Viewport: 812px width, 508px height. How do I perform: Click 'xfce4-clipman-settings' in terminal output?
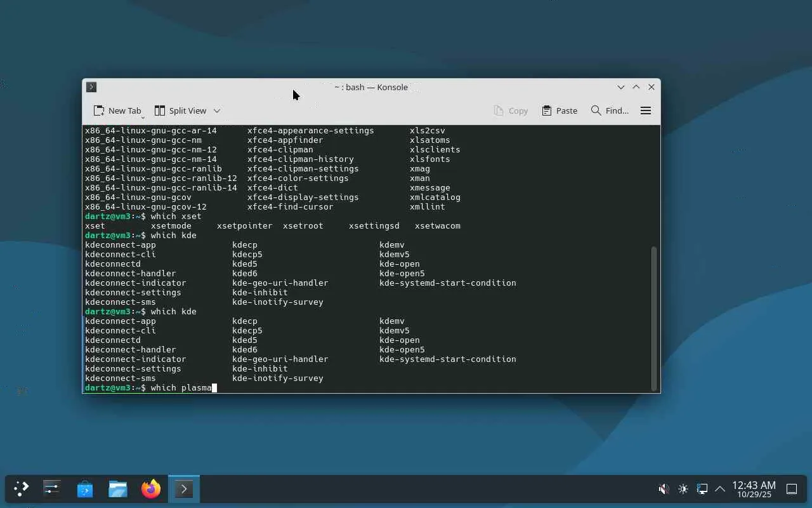303,169
